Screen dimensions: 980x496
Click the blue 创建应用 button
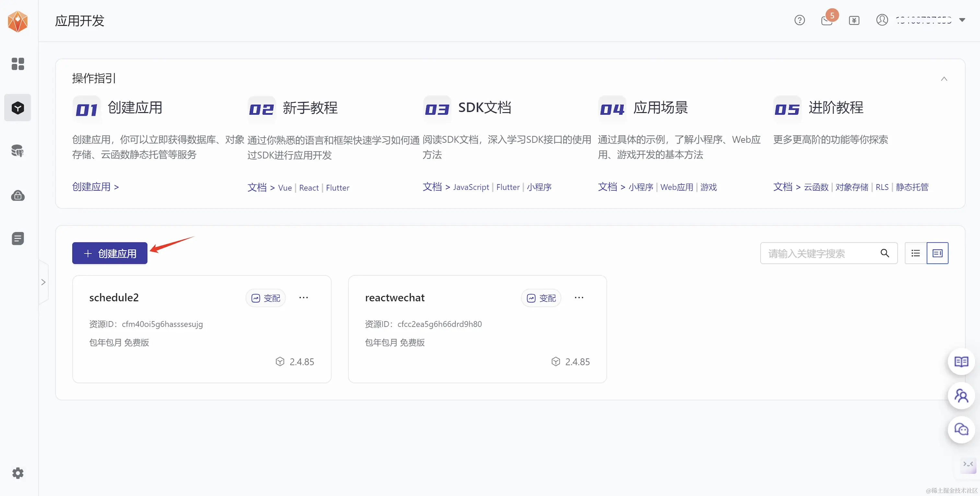point(110,253)
